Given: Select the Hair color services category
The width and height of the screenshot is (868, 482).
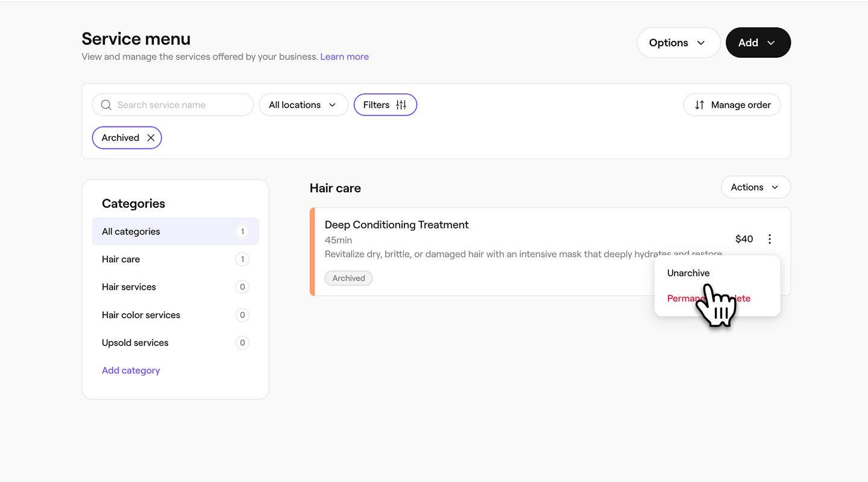Looking at the screenshot, I should click(141, 315).
